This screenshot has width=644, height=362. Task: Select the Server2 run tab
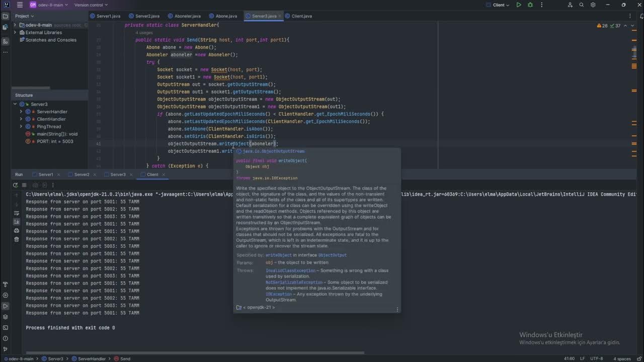tap(82, 174)
